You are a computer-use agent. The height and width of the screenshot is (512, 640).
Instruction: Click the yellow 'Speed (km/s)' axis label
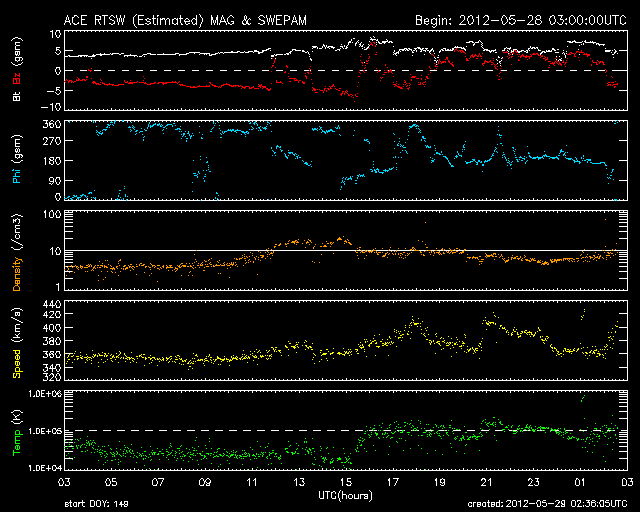point(17,343)
